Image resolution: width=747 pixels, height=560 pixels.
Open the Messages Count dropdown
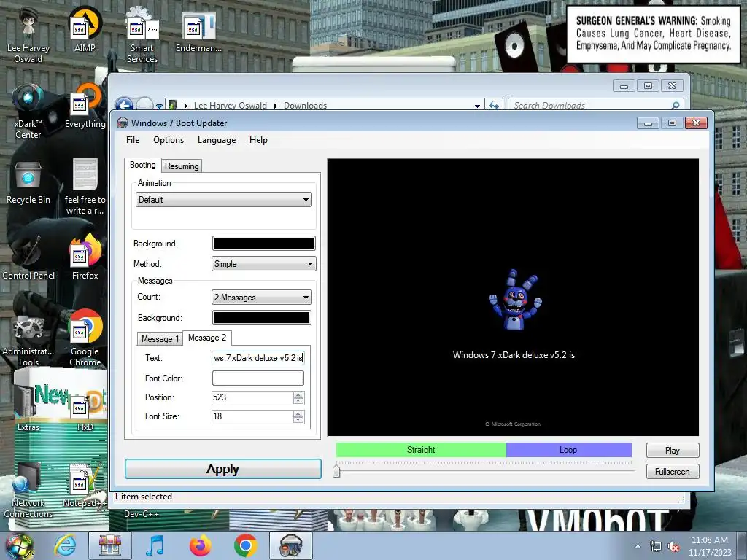point(262,297)
